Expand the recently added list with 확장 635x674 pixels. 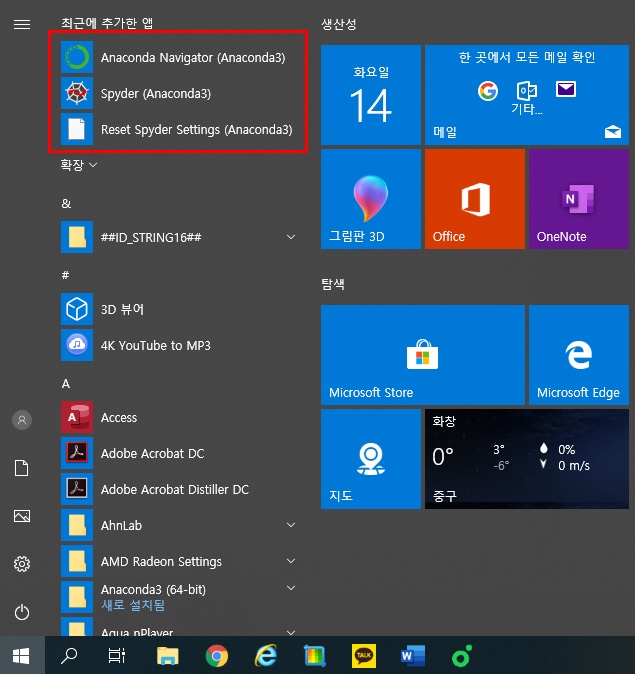(79, 165)
